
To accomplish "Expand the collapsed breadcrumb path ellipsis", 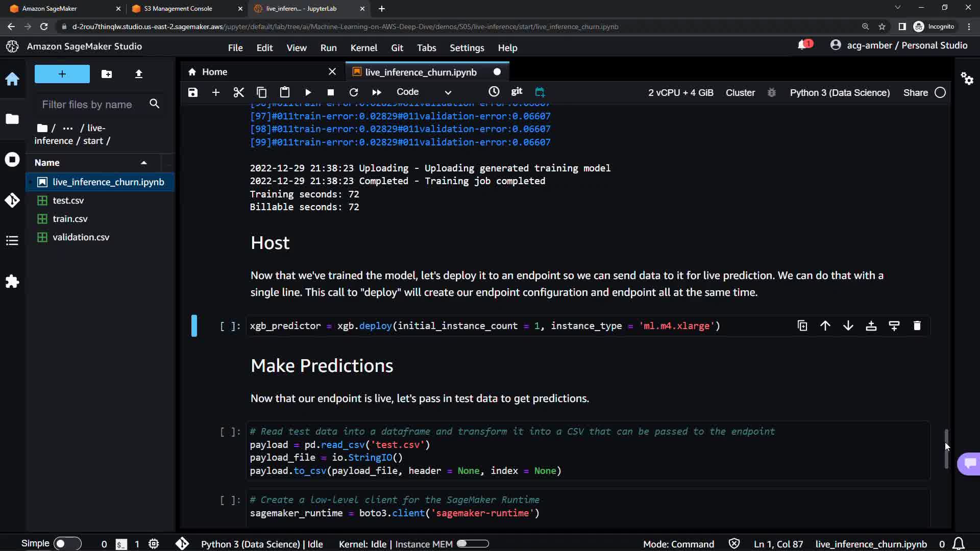I will (67, 128).
